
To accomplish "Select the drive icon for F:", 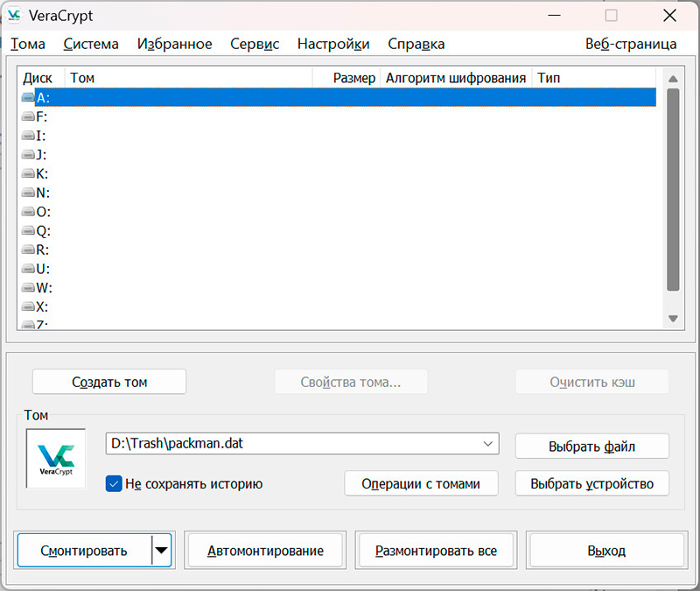I will 28,117.
